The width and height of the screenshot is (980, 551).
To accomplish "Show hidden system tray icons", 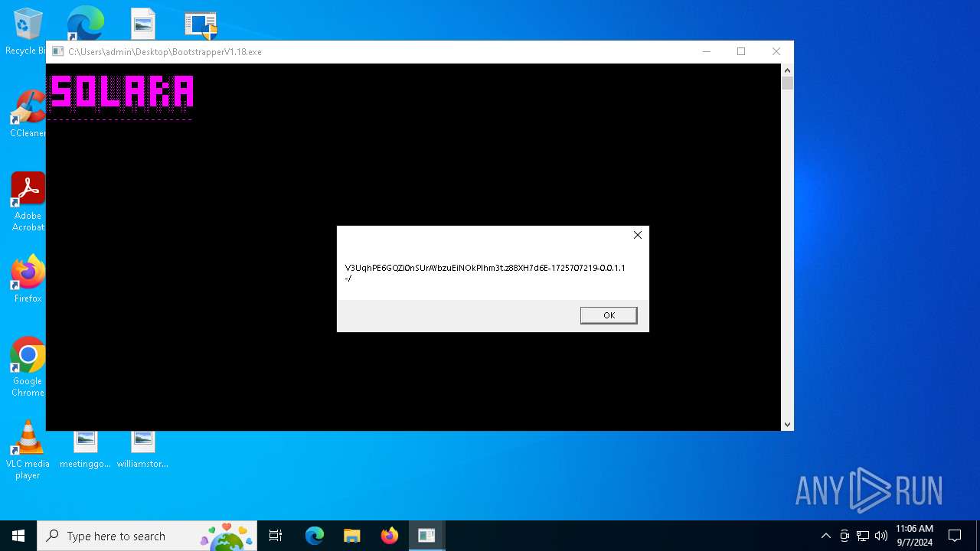I will 825,536.
